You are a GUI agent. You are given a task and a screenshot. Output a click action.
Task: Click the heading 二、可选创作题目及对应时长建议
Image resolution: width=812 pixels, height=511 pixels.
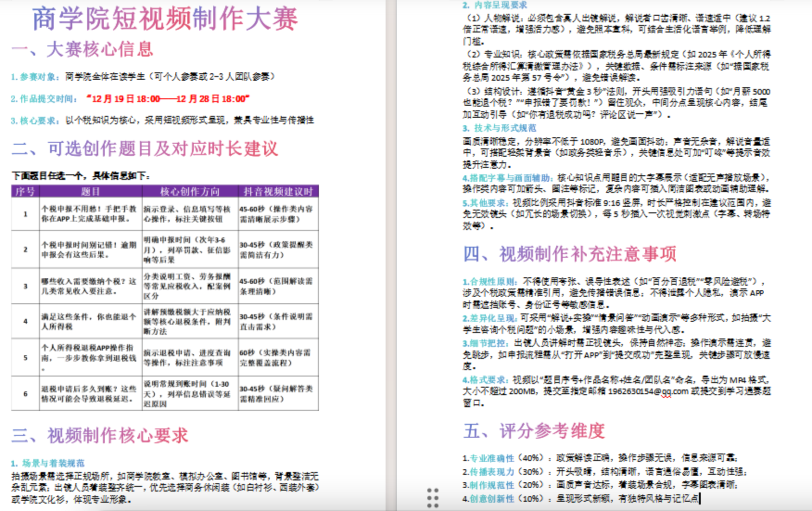pos(145,149)
